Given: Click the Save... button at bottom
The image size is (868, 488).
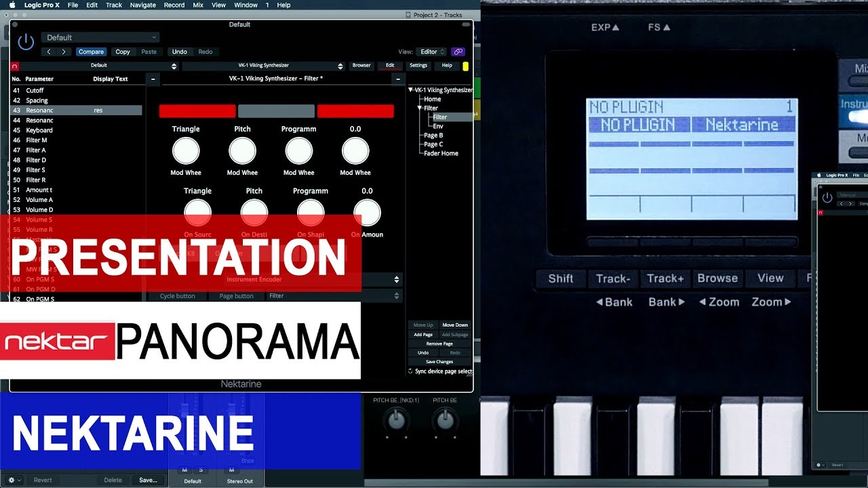Looking at the screenshot, I should 148,480.
